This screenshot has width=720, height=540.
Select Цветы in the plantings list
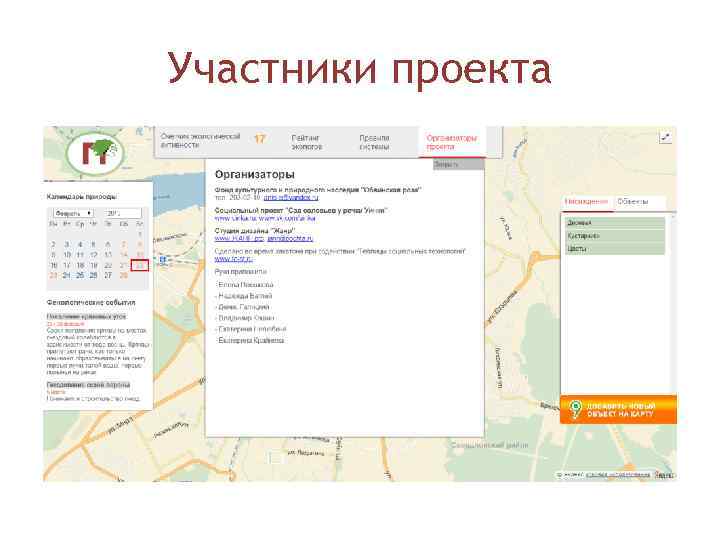click(x=615, y=248)
